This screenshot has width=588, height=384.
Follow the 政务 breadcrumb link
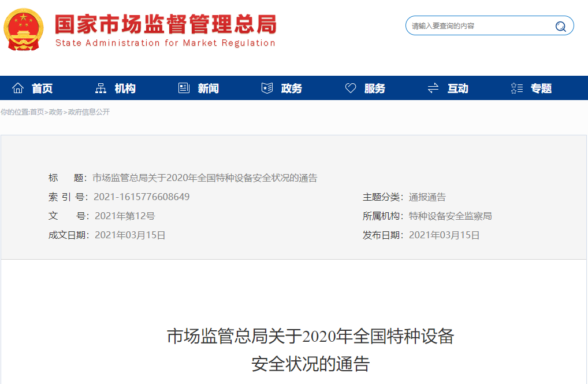pos(56,112)
